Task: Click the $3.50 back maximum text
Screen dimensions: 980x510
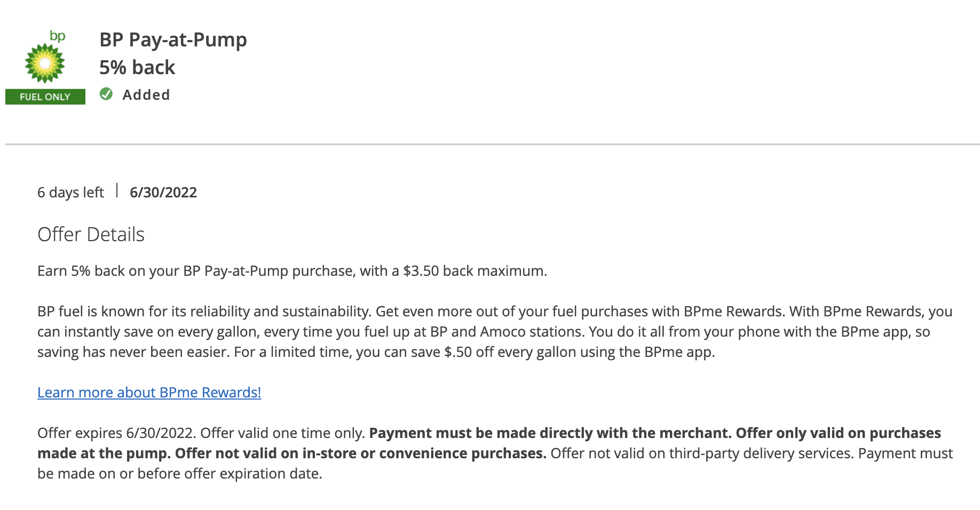Action: tap(475, 271)
